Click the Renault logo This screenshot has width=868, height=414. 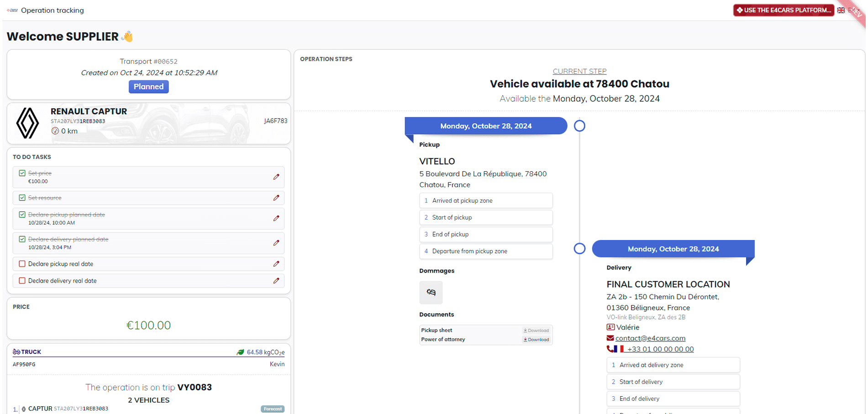[27, 123]
